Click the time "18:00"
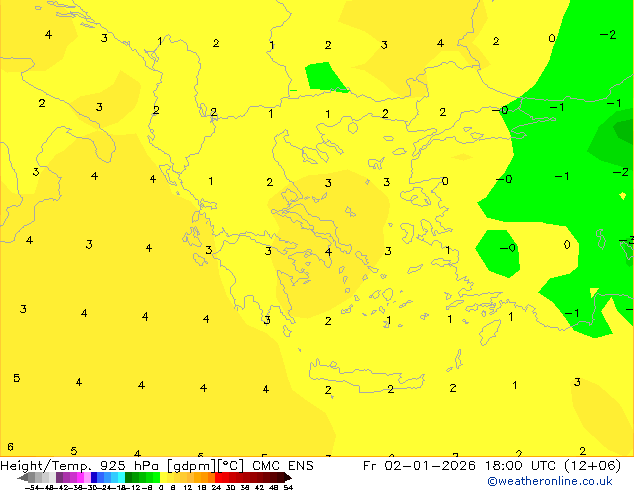This screenshot has height=490, width=634. [x=503, y=466]
